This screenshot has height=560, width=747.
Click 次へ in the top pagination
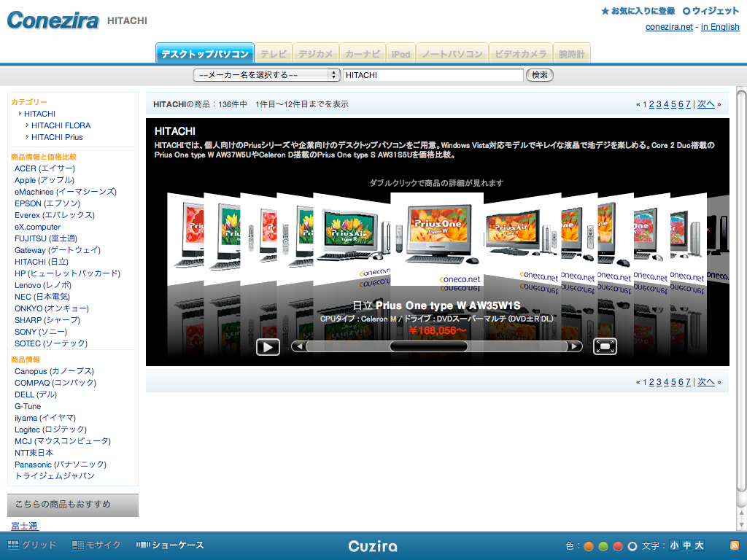click(x=706, y=104)
